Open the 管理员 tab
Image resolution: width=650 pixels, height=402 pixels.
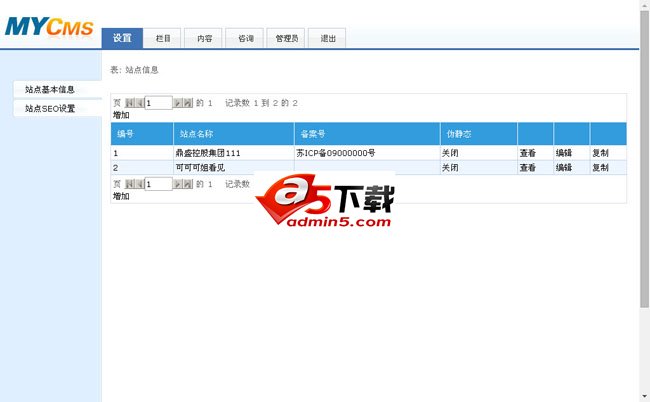(286, 39)
